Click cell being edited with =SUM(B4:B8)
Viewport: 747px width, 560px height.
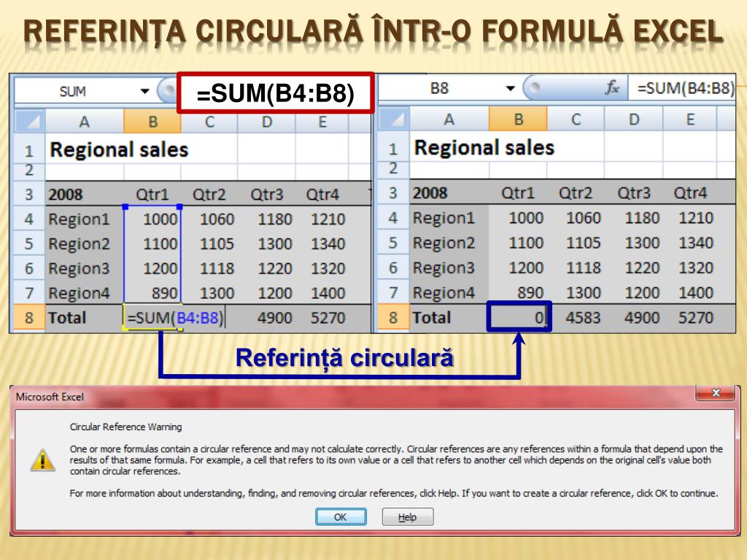(x=175, y=318)
